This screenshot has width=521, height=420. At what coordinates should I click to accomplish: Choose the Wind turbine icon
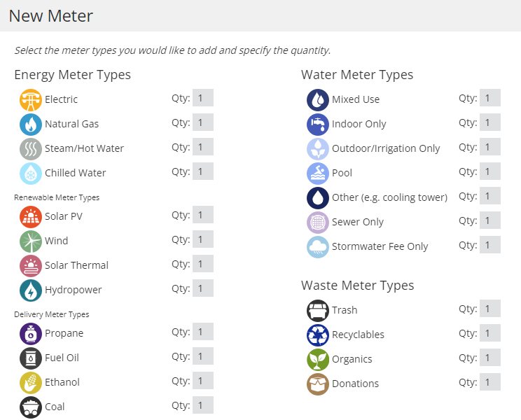pos(31,241)
